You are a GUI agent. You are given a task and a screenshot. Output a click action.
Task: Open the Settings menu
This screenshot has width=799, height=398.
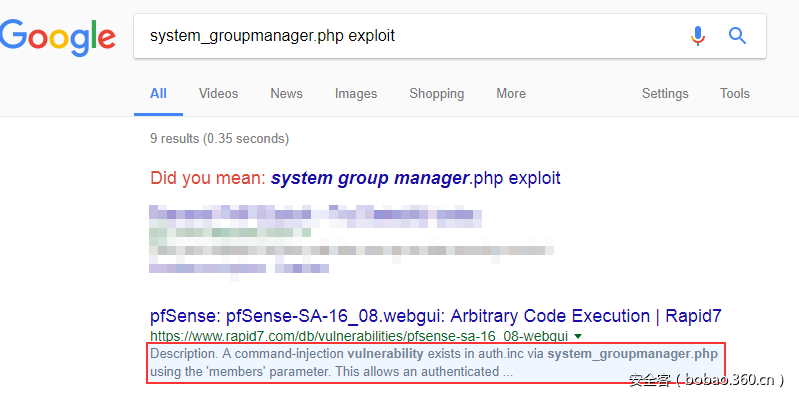point(665,94)
